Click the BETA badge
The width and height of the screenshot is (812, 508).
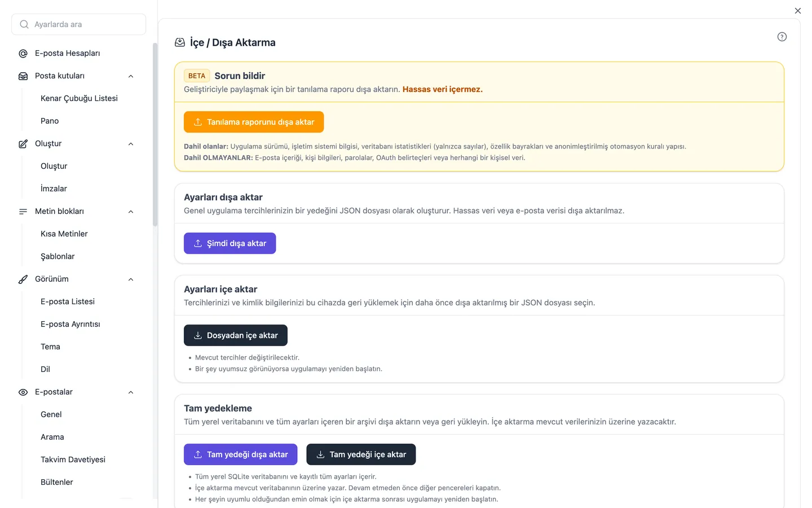point(197,76)
